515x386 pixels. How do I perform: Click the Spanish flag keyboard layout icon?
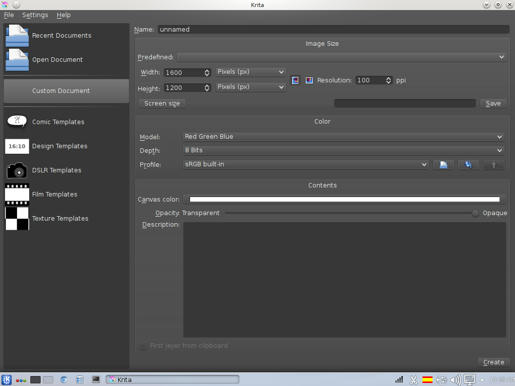pos(427,380)
